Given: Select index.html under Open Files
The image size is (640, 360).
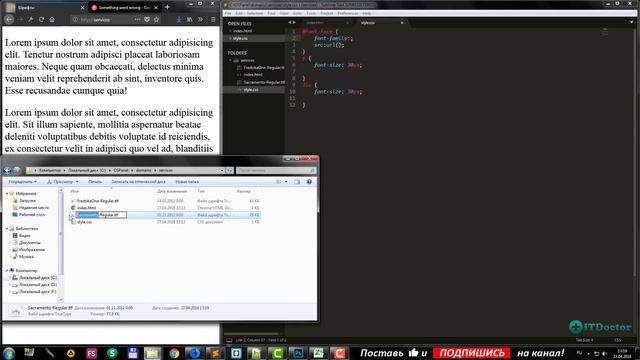Looking at the screenshot, I should [x=242, y=31].
